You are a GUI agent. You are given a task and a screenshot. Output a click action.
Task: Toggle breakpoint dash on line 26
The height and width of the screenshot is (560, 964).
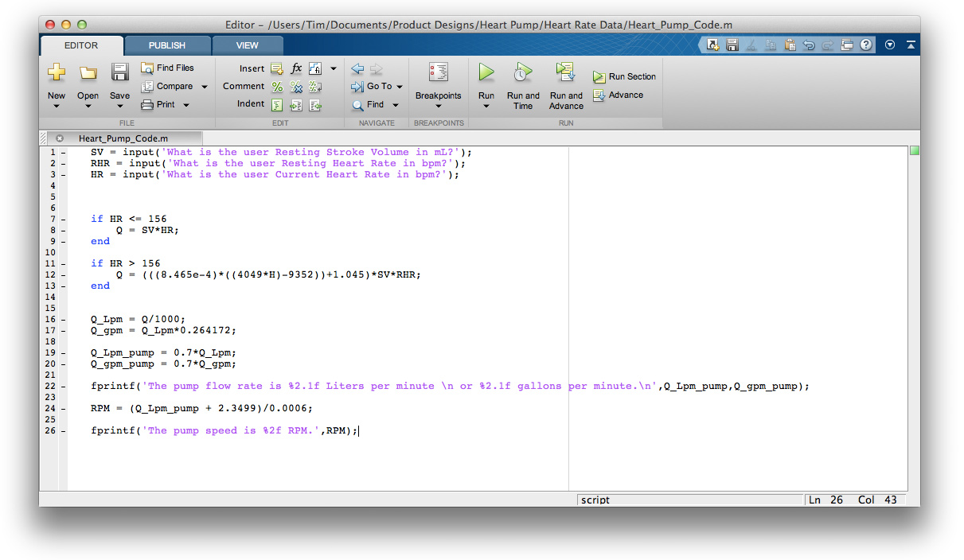pyautogui.click(x=63, y=430)
